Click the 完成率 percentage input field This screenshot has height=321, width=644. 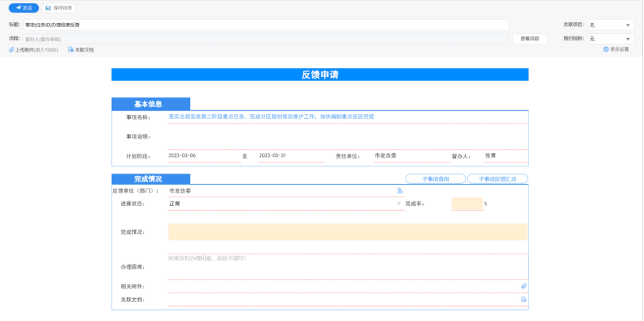coord(467,204)
